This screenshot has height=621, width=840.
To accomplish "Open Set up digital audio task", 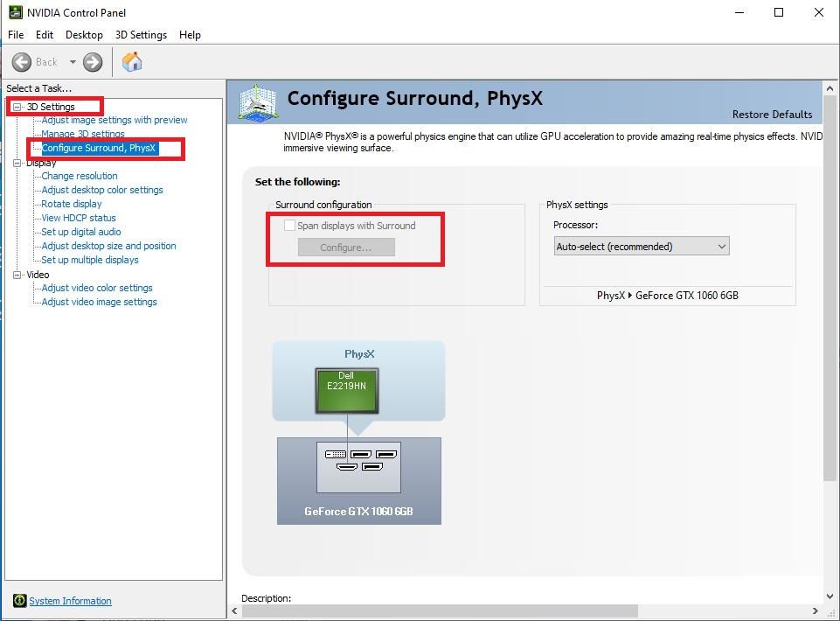I will click(x=81, y=232).
